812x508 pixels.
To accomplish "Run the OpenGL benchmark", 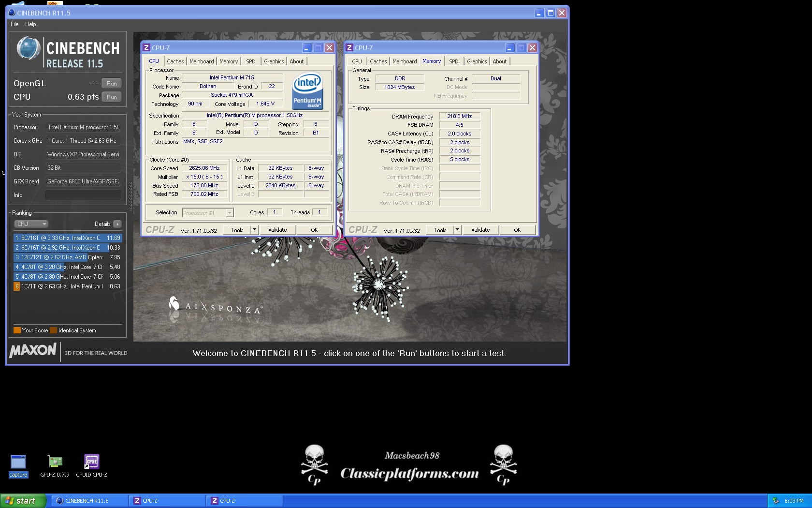I will [x=112, y=84].
